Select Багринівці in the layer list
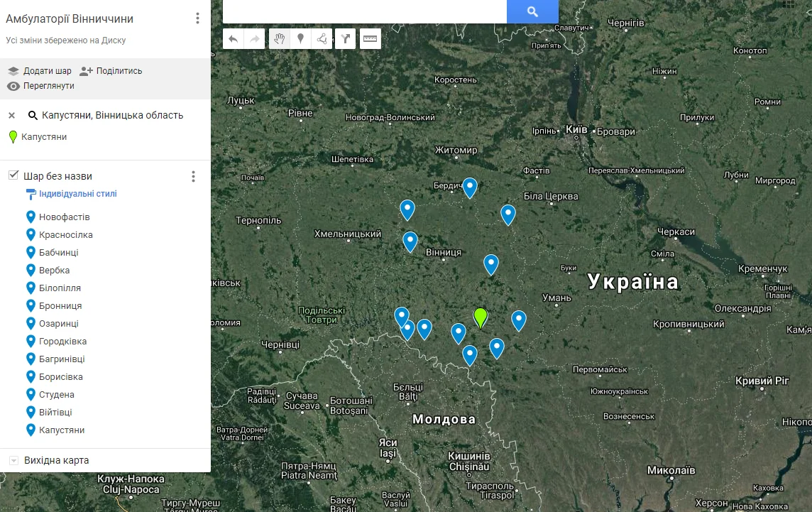This screenshot has height=512, width=812. coord(62,359)
